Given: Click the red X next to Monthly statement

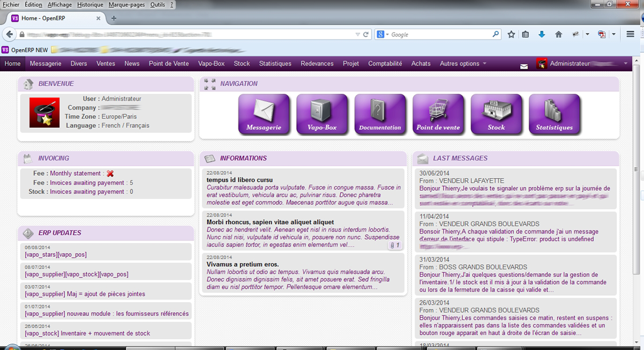Looking at the screenshot, I should tap(110, 174).
